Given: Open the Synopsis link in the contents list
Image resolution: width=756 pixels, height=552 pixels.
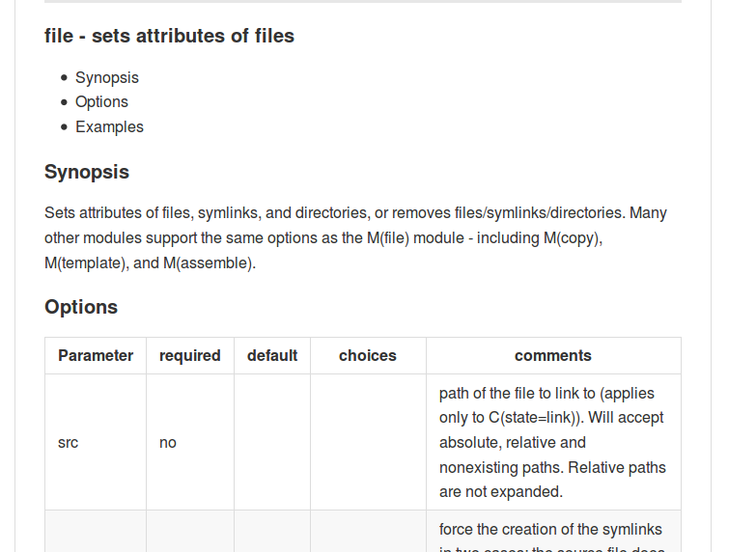Looking at the screenshot, I should click(x=106, y=77).
